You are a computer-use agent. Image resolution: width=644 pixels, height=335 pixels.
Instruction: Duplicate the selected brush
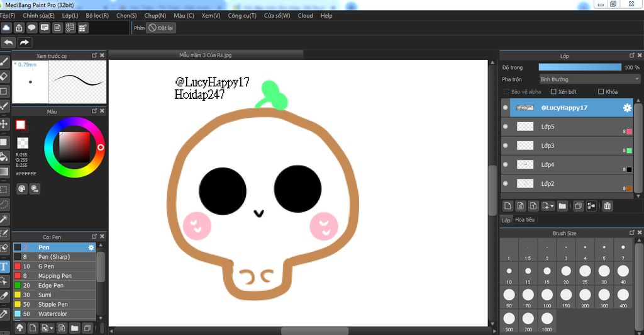tap(87, 328)
